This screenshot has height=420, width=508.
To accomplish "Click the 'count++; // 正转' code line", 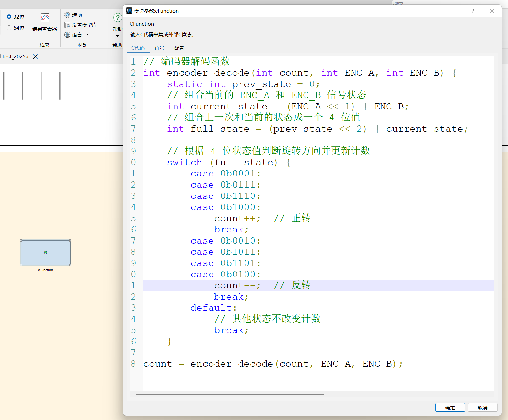I will [262, 218].
